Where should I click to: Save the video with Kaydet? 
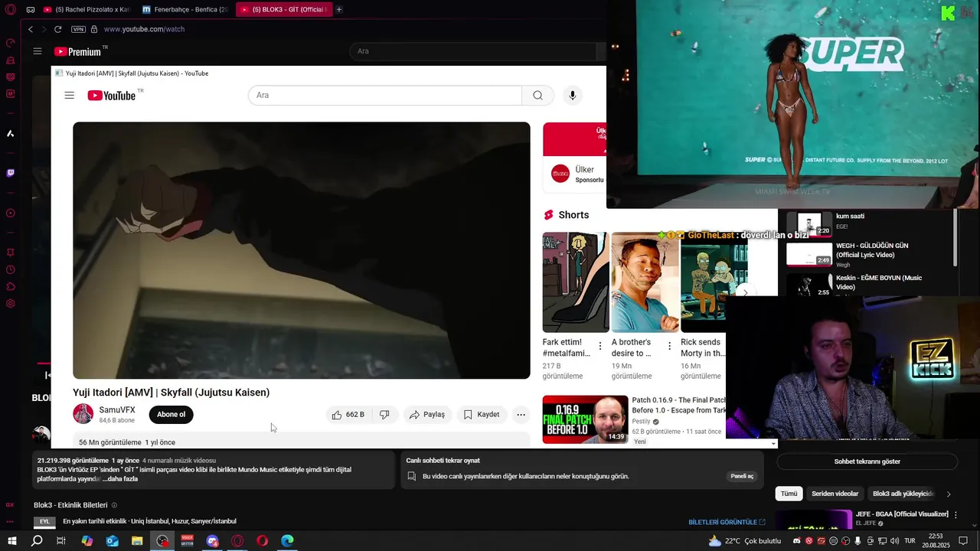482,415
